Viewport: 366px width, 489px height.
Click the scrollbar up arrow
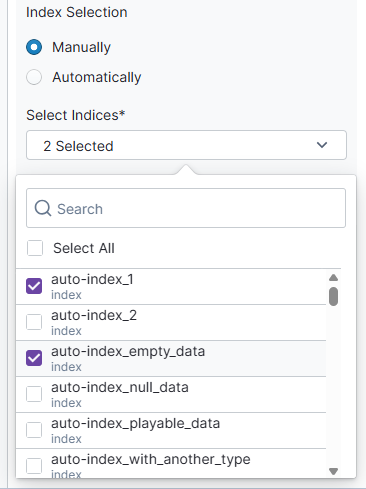[x=333, y=277]
